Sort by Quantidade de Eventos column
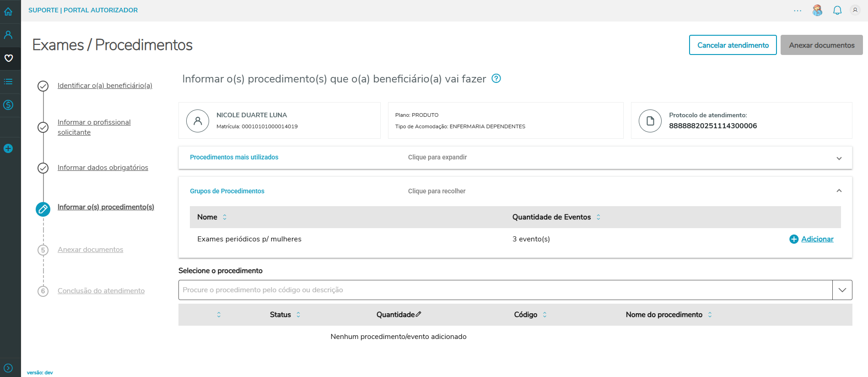Image resolution: width=868 pixels, height=377 pixels. [598, 217]
